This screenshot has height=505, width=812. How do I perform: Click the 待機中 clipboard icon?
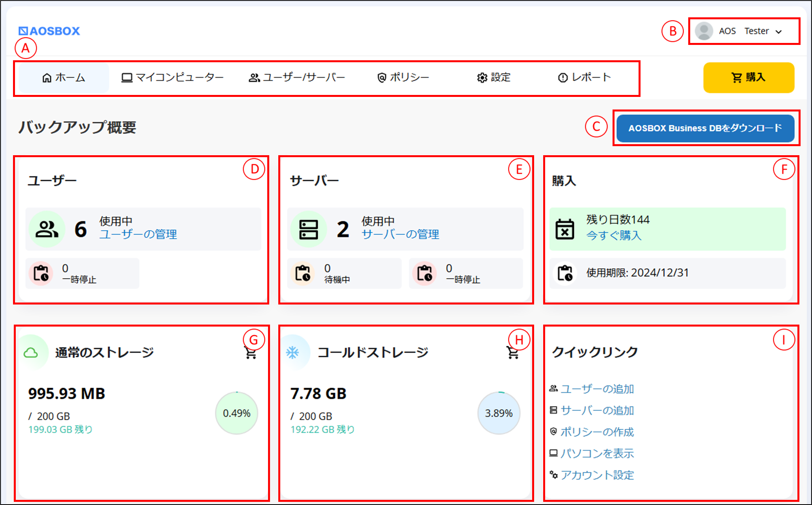coord(303,273)
